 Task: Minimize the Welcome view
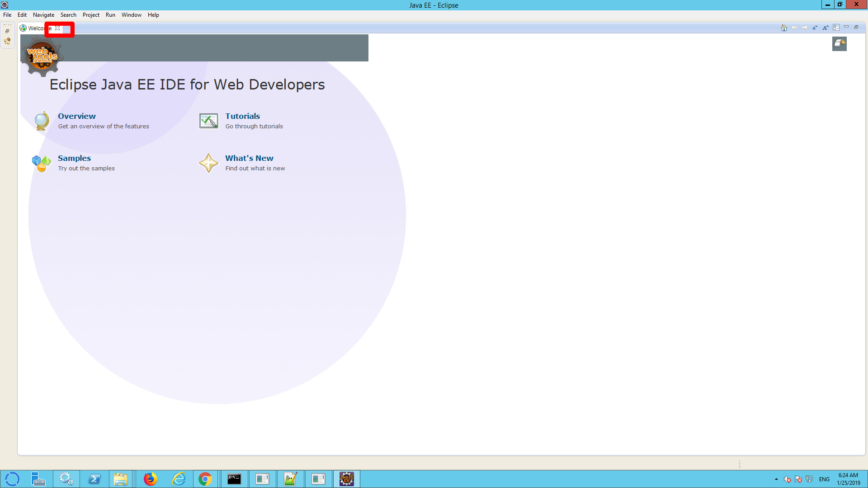(x=846, y=27)
